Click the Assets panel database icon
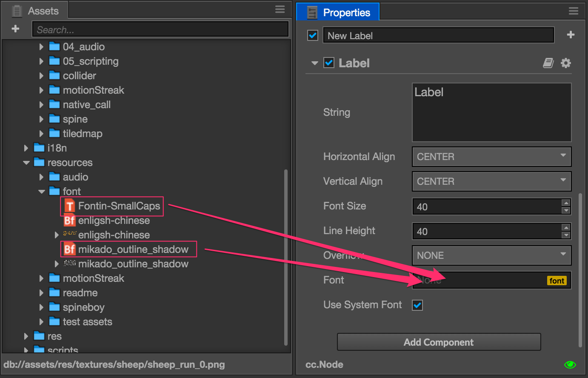This screenshot has height=378, width=588. (x=16, y=11)
